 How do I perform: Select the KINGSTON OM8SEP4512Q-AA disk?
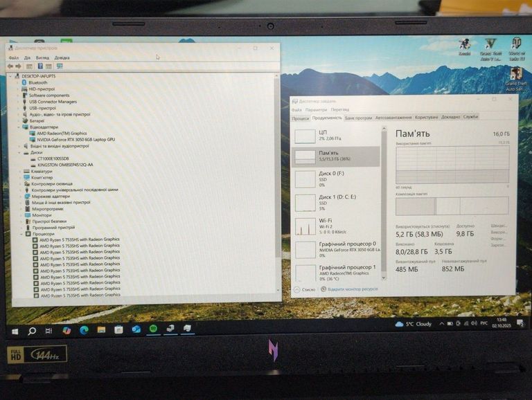click(65, 165)
